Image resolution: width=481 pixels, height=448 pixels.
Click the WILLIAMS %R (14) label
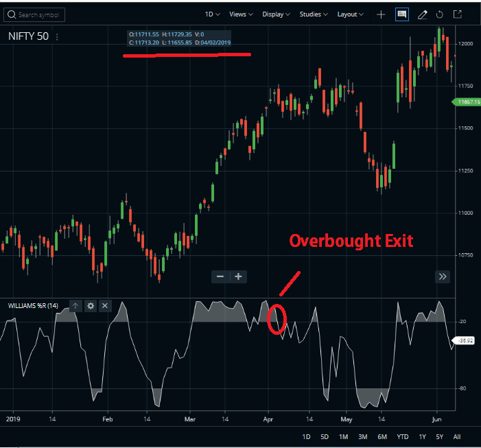[33, 306]
